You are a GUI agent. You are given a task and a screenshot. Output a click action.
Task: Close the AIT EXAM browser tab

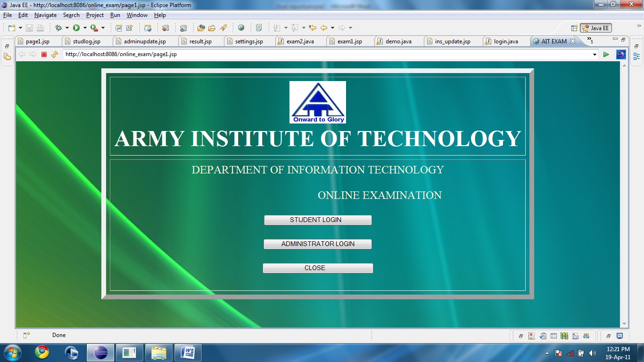coord(573,41)
